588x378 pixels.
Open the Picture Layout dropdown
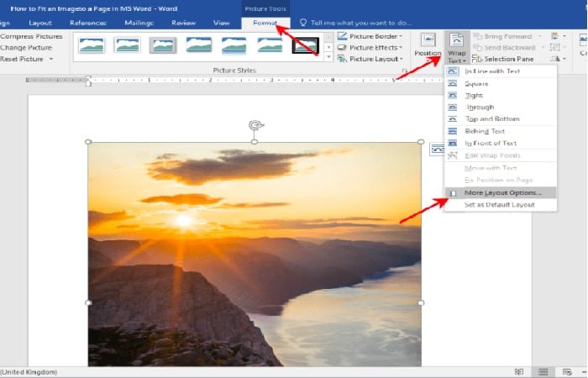tap(373, 59)
